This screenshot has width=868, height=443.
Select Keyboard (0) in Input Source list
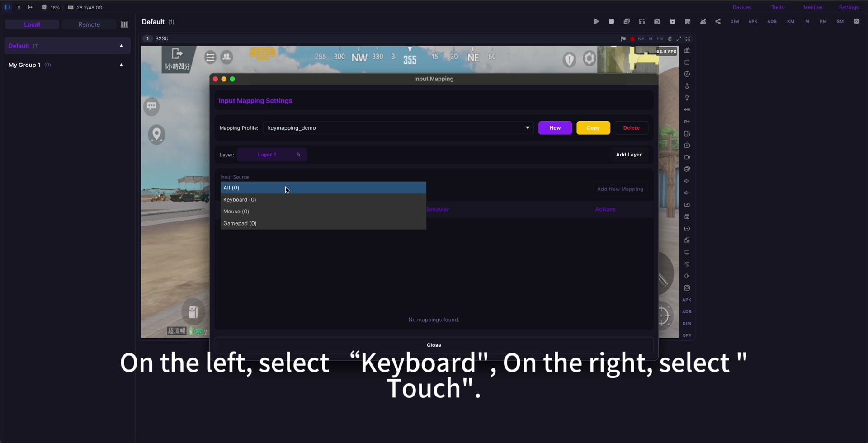[323, 199]
